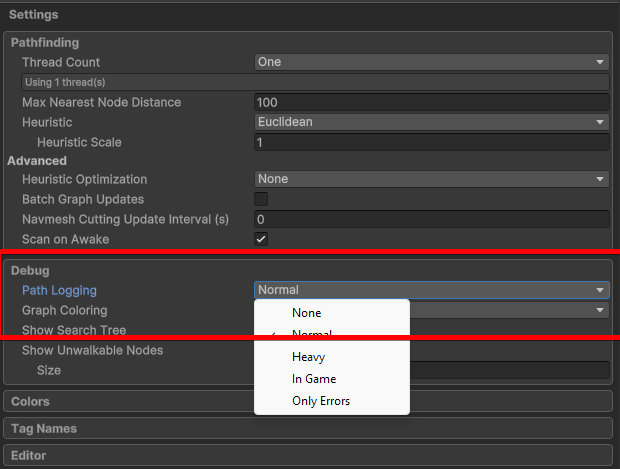Screen dimensions: 620x469
Task: Choose In Game logging option
Action: coord(332,379)
